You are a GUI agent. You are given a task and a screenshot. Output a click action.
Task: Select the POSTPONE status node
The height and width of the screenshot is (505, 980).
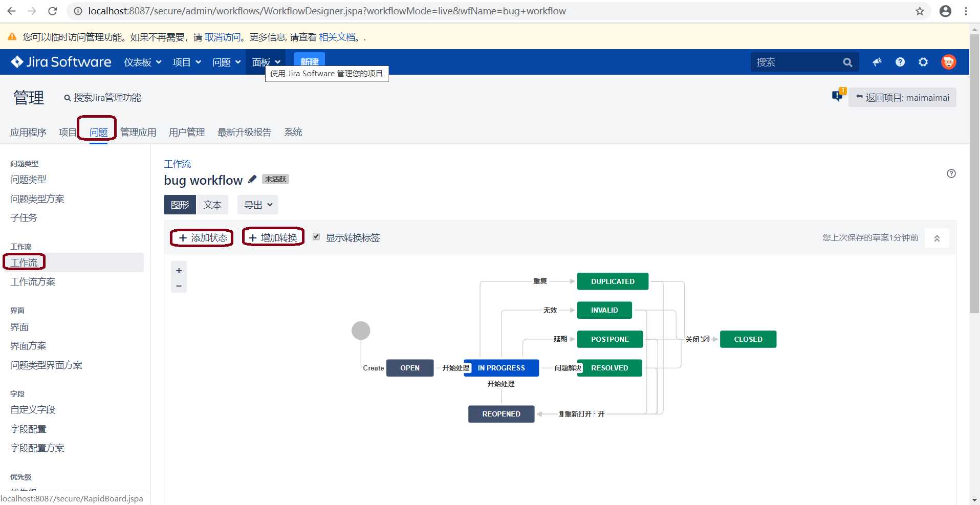pos(610,339)
